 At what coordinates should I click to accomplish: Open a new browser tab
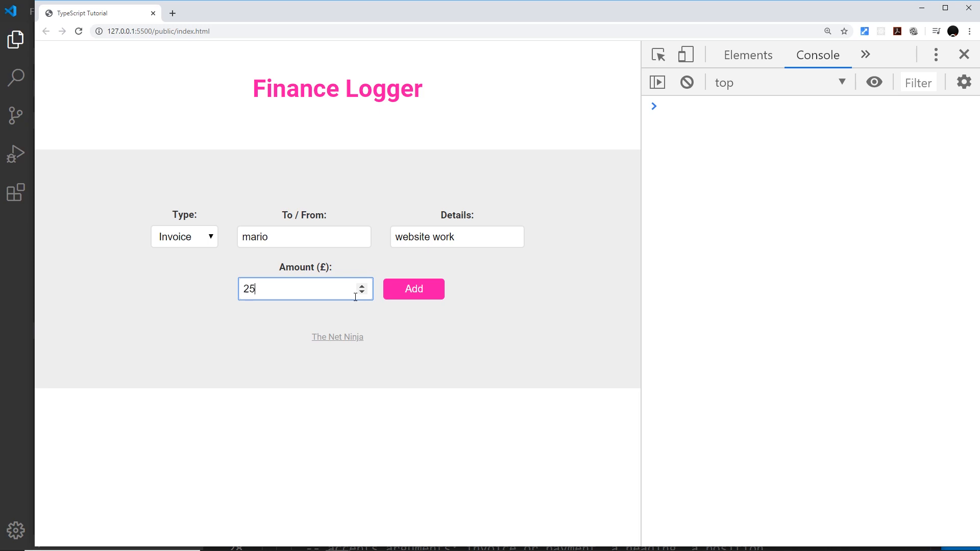point(173,13)
